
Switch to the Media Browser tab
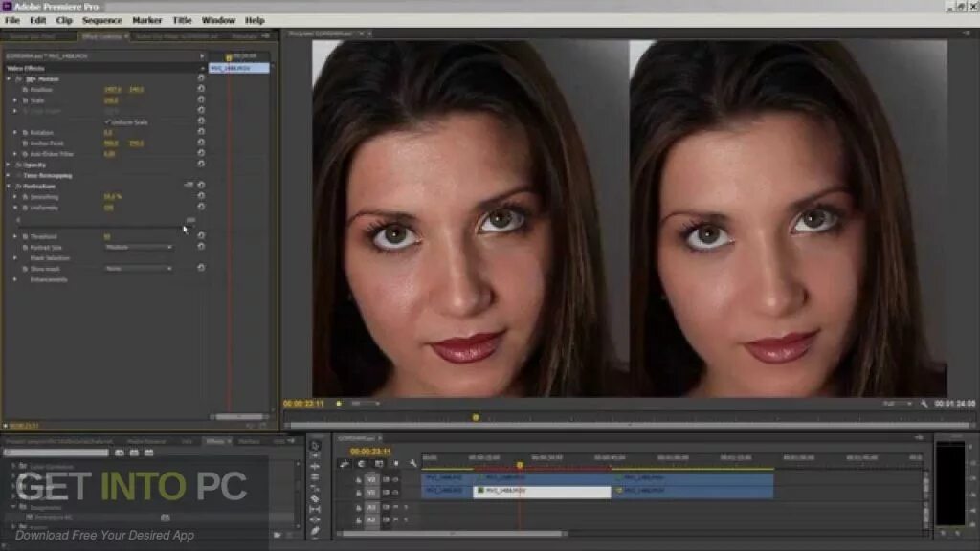click(x=146, y=441)
